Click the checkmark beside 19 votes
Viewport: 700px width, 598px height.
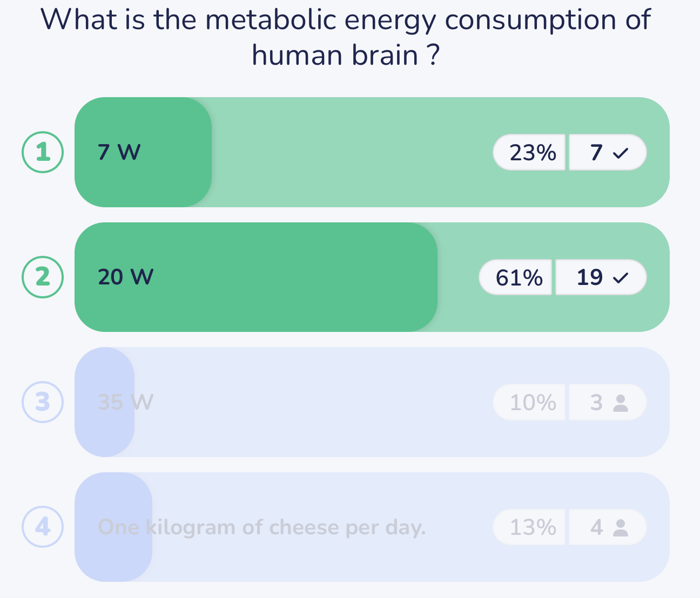(621, 278)
